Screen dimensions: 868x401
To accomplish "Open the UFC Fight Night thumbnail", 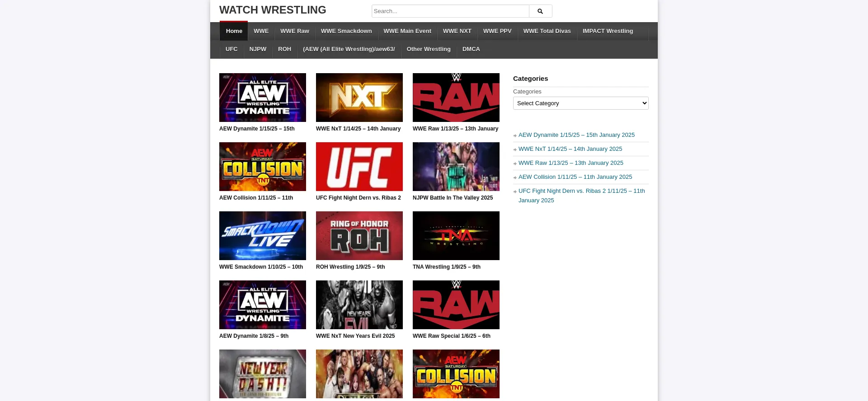I will click(x=359, y=167).
